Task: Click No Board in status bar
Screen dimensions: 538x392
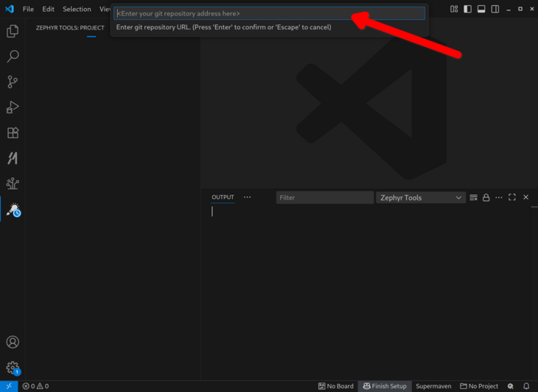Action: click(336, 386)
